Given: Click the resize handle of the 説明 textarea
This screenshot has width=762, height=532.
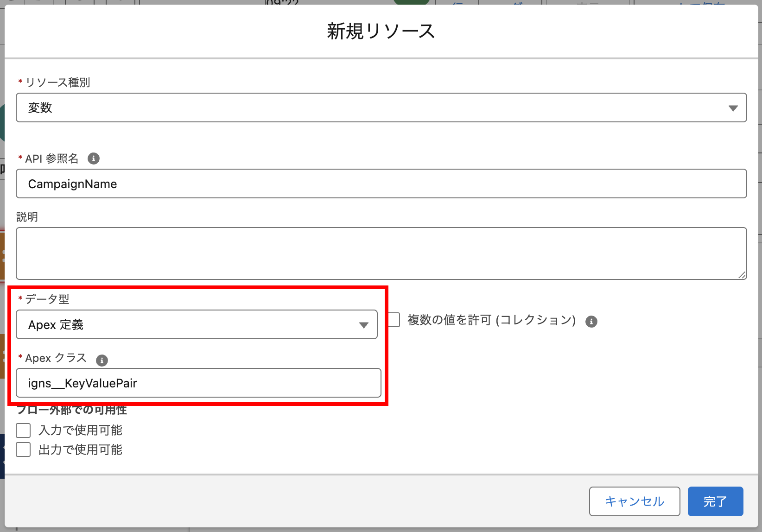Looking at the screenshot, I should tap(742, 275).
